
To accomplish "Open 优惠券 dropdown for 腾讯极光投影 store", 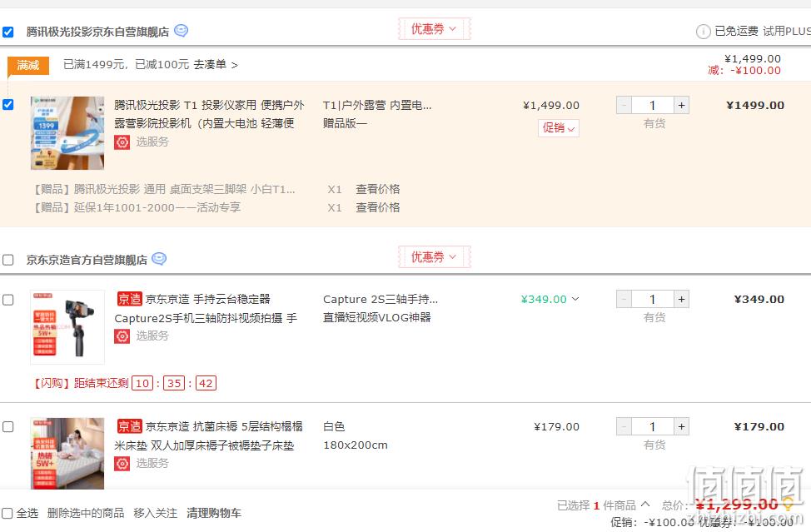I will (x=434, y=29).
